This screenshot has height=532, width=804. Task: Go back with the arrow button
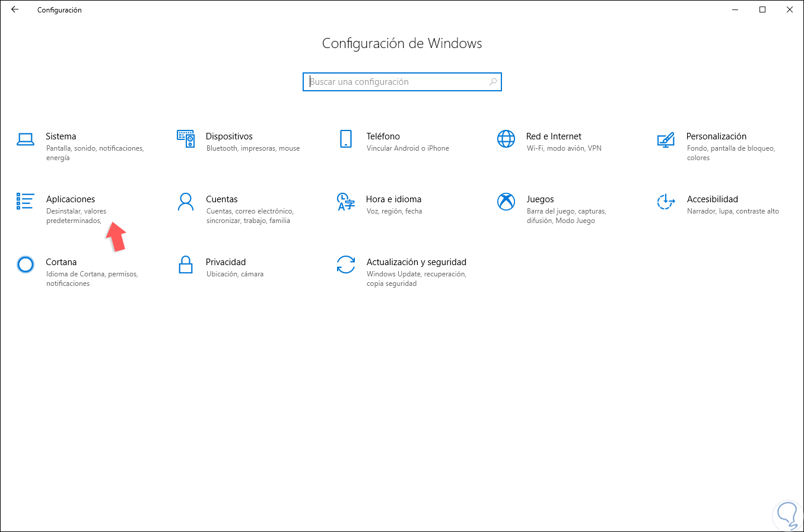15,9
